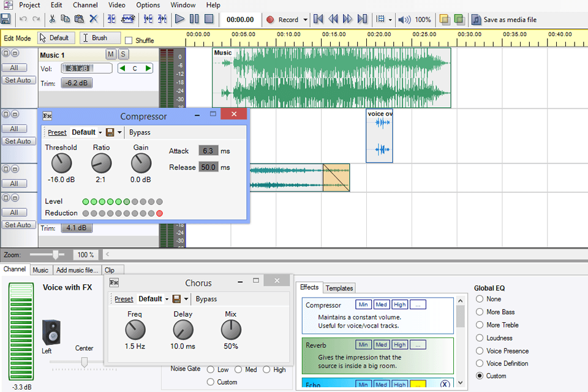Image resolution: width=588 pixels, height=392 pixels.
Task: Click the Save project floppy icon
Action: [6, 20]
